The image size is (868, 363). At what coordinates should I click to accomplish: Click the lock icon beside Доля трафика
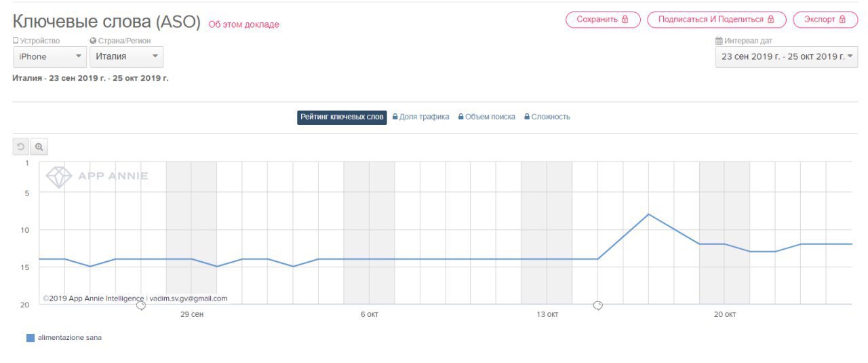(x=395, y=117)
